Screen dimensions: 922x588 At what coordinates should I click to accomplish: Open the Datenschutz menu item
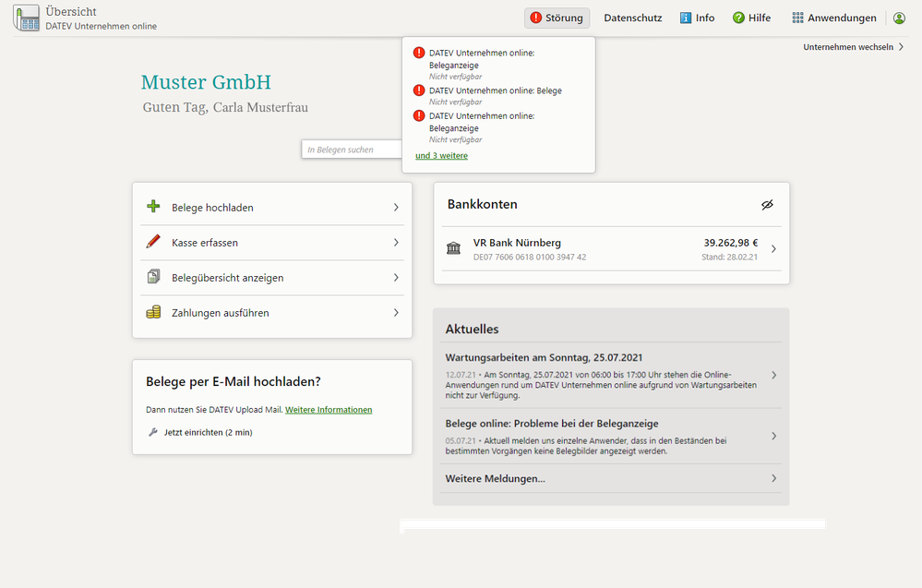[x=633, y=18]
